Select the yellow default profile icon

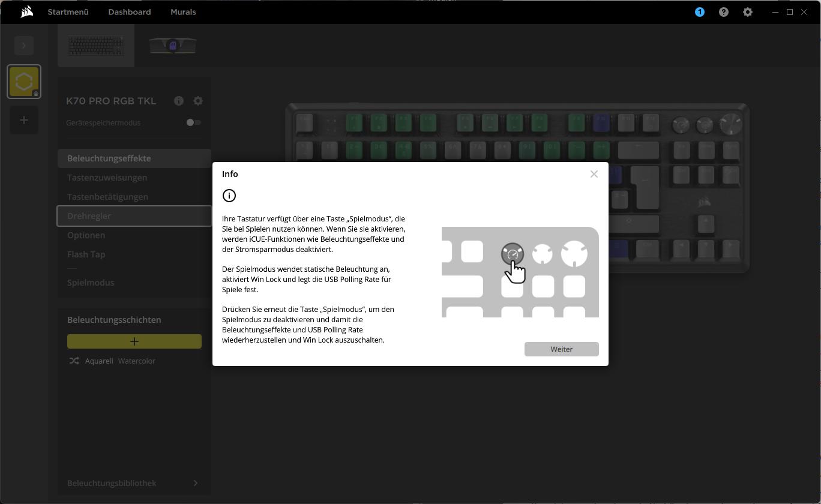pyautogui.click(x=24, y=82)
